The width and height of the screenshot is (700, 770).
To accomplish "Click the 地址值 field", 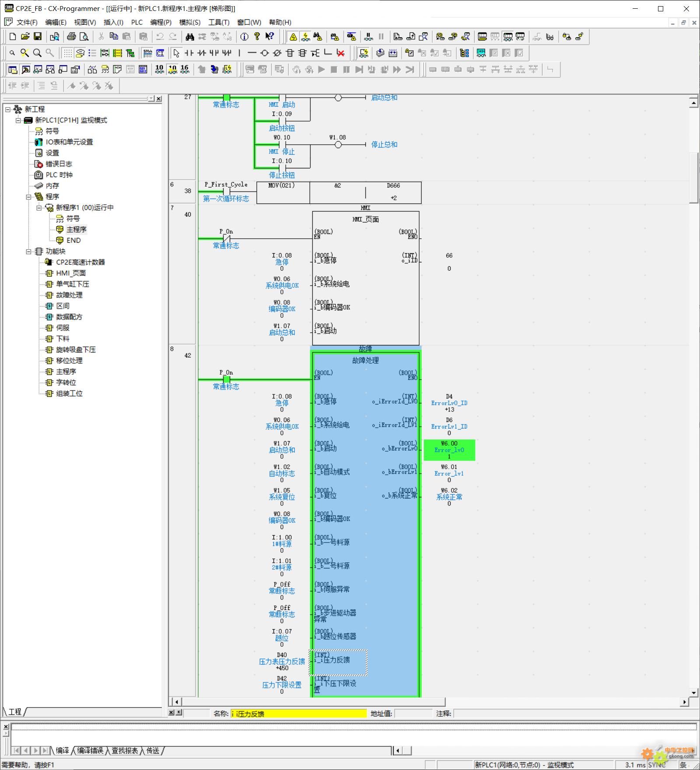I will [x=413, y=714].
